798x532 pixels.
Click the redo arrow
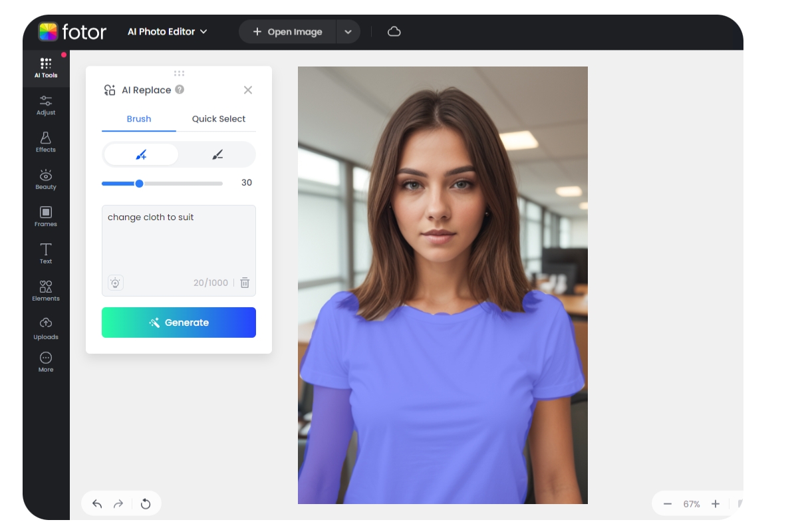pos(118,504)
